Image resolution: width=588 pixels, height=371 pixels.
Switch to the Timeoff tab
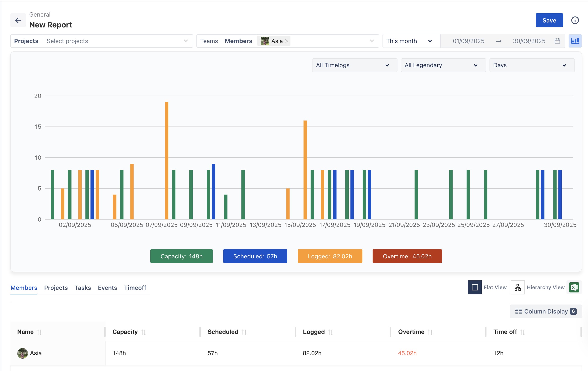tap(135, 288)
